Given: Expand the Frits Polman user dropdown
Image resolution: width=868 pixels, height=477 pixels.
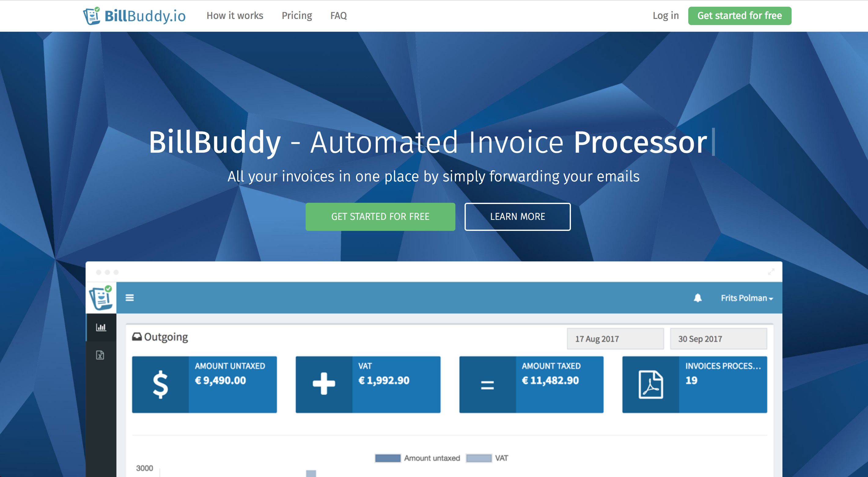Looking at the screenshot, I should coord(747,298).
